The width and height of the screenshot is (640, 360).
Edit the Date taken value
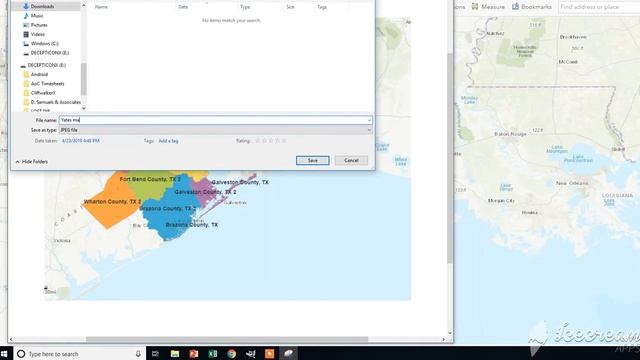[81, 141]
